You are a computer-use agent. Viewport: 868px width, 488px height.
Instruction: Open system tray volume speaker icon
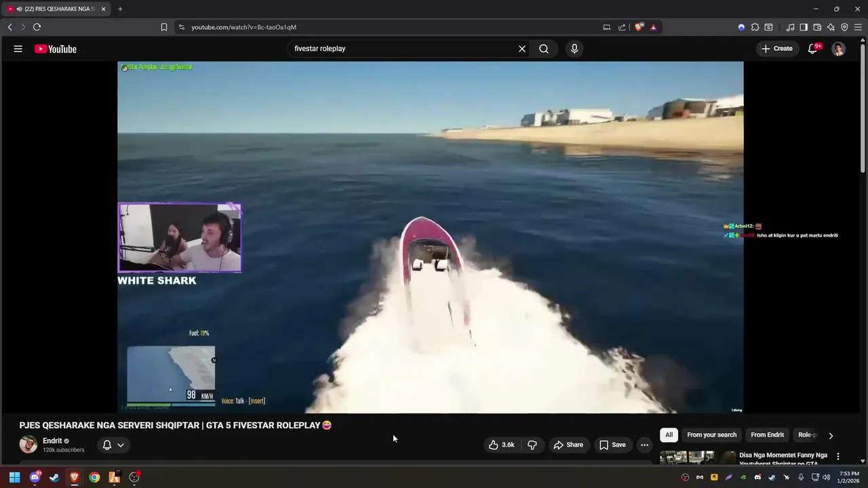(827, 477)
